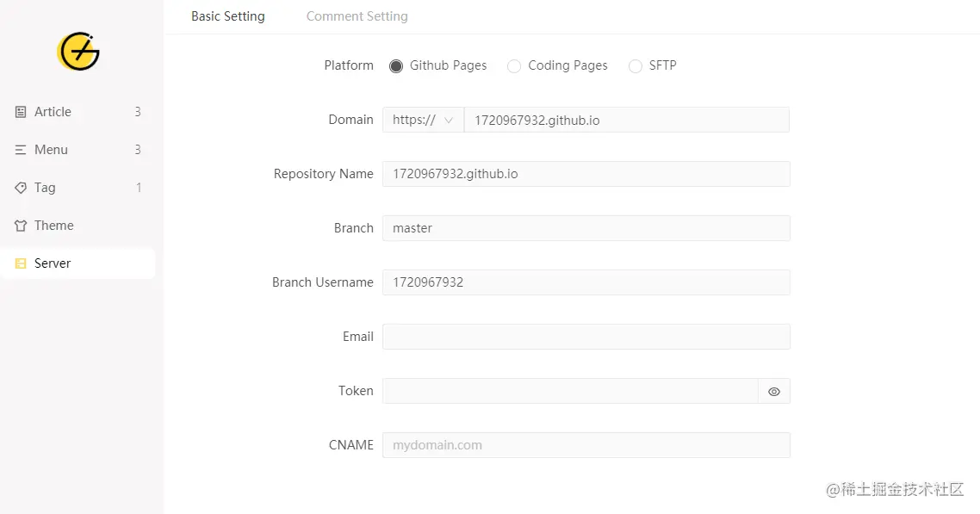Click the Branch Username label
Image resolution: width=980 pixels, height=514 pixels.
pos(322,282)
